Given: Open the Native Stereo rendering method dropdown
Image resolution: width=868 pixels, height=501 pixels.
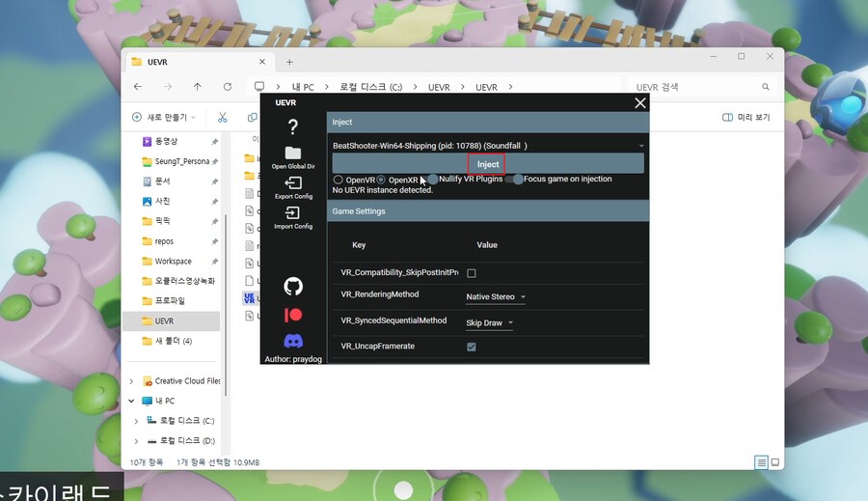Looking at the screenshot, I should (x=496, y=297).
